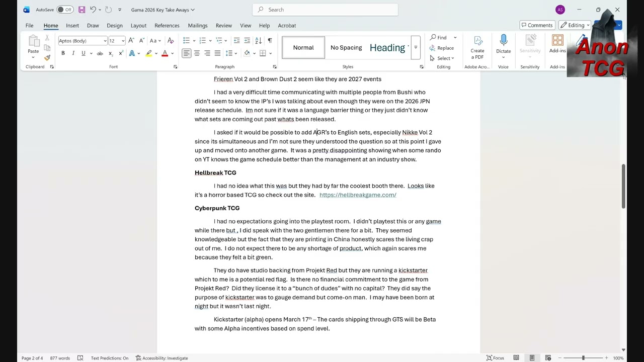Switch to the Layout tab
The width and height of the screenshot is (644, 362).
(138, 26)
